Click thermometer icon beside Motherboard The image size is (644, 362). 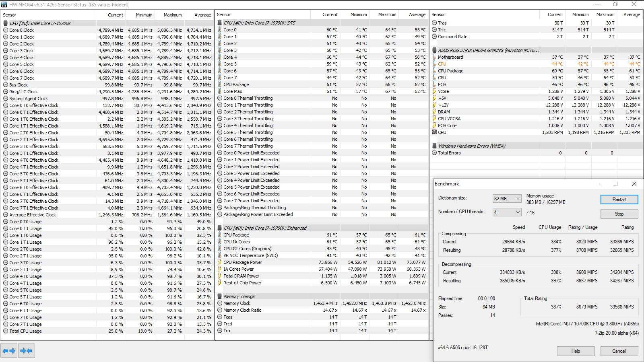pos(434,57)
